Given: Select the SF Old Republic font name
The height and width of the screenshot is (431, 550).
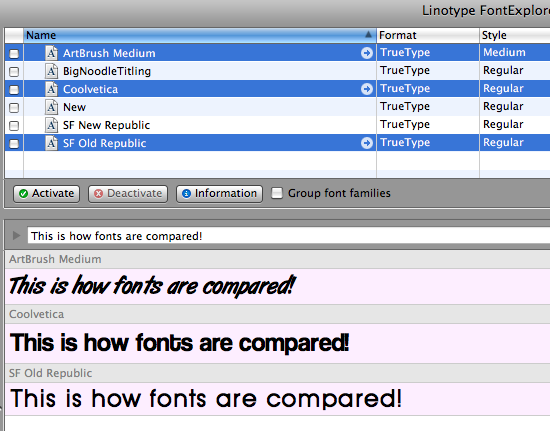Looking at the screenshot, I should [x=104, y=143].
